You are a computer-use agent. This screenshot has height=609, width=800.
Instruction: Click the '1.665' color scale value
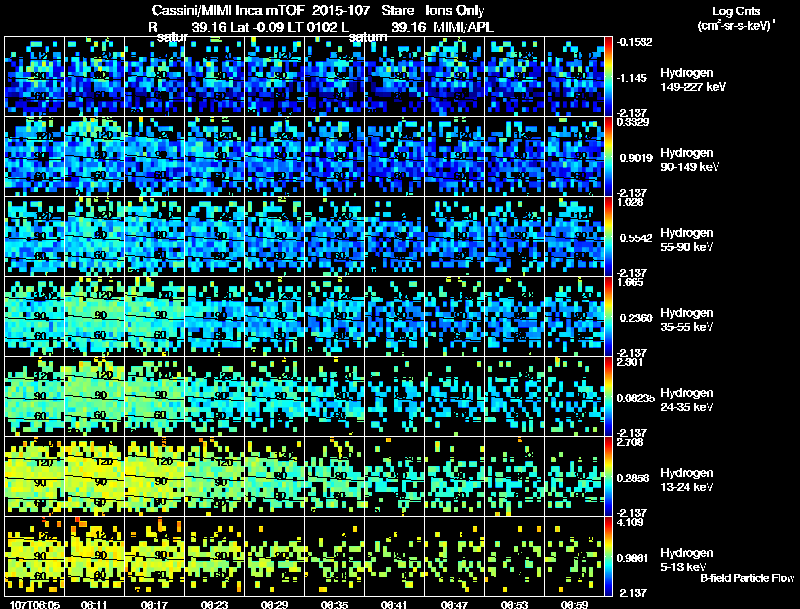pyautogui.click(x=630, y=283)
